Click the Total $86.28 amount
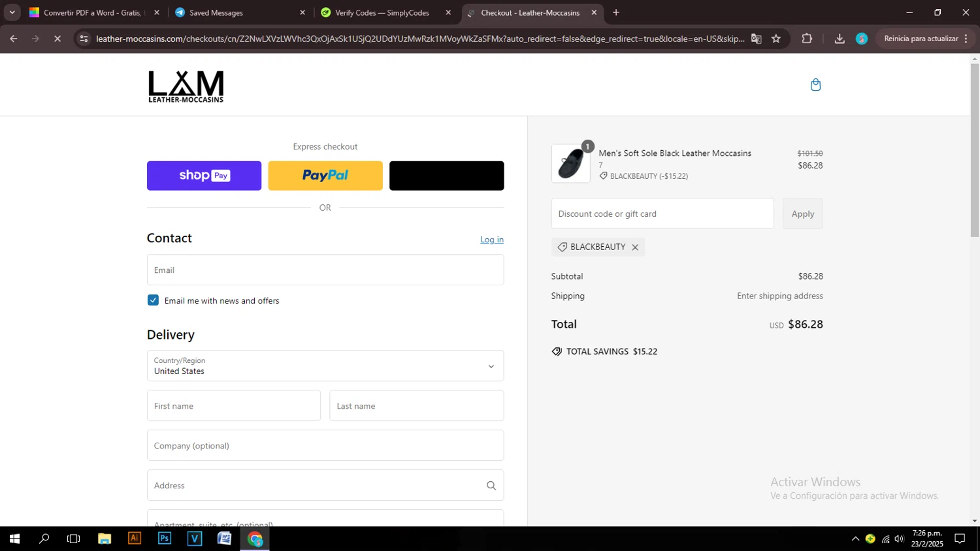 [806, 324]
